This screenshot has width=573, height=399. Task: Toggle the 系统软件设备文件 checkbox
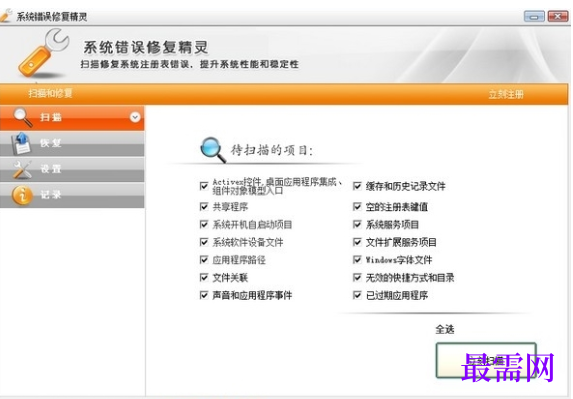coord(204,242)
